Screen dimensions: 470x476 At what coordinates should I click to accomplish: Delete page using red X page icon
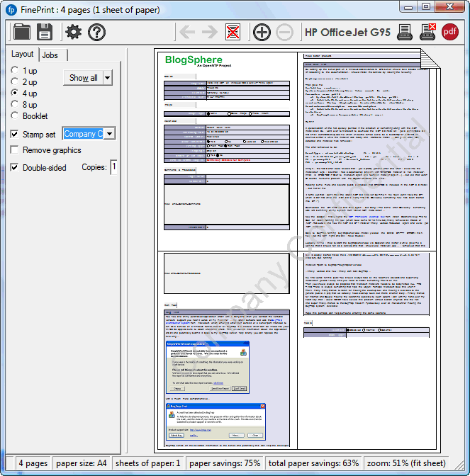tap(233, 32)
